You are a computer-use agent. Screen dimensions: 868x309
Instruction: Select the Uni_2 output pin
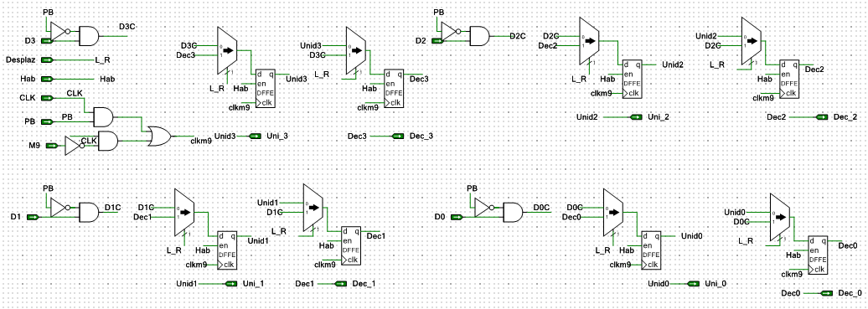[x=636, y=117]
